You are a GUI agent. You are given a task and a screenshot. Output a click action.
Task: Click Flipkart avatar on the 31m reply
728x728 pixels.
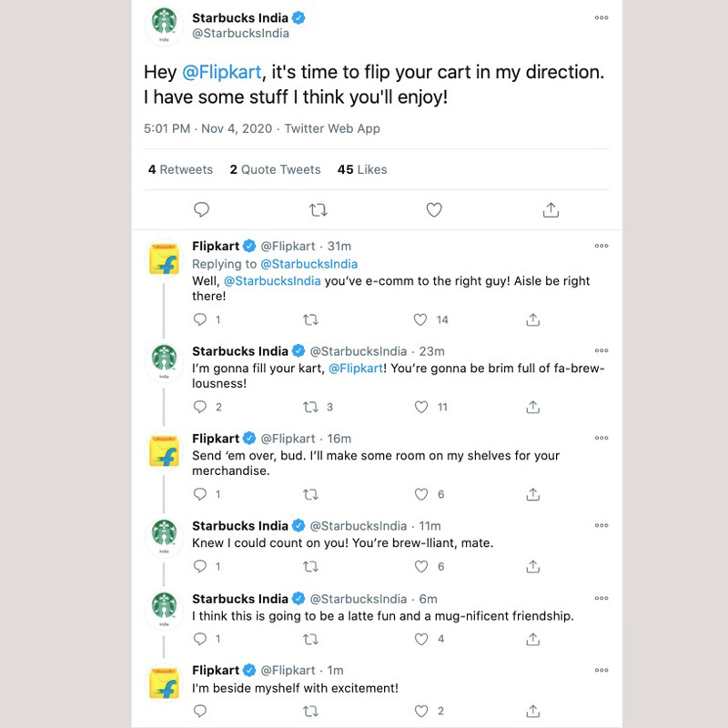(x=165, y=261)
